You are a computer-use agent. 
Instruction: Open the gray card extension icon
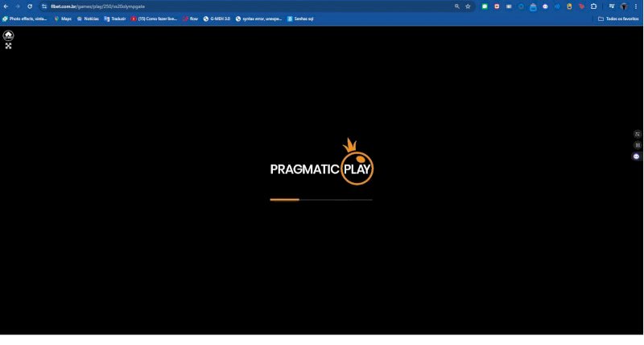[x=509, y=6]
